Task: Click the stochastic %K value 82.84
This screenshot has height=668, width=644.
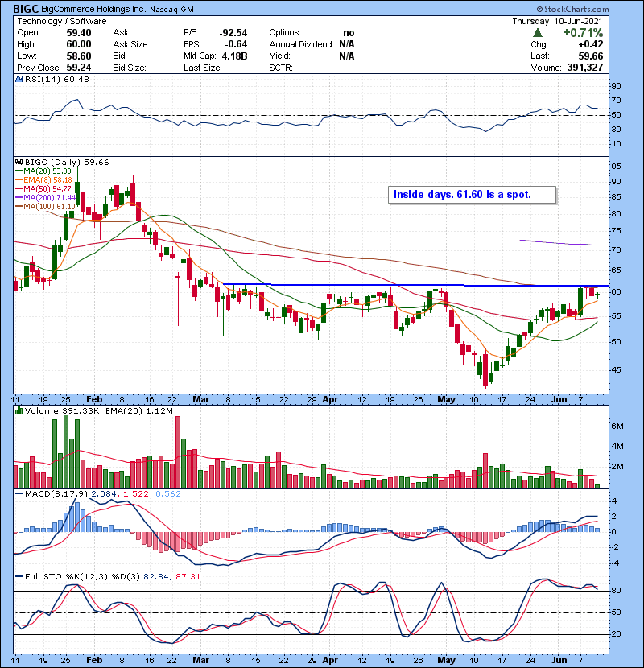Action: (156, 576)
